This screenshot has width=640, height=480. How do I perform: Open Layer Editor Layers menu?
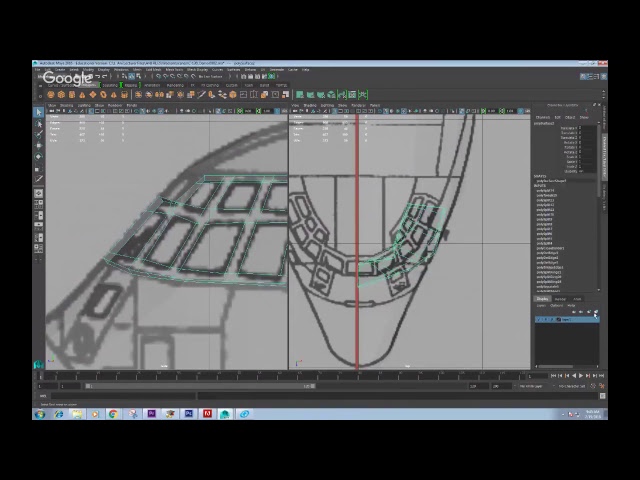coord(541,305)
